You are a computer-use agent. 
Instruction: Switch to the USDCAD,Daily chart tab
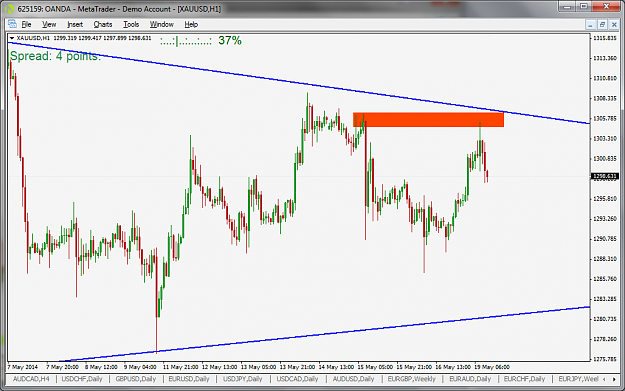tap(297, 379)
